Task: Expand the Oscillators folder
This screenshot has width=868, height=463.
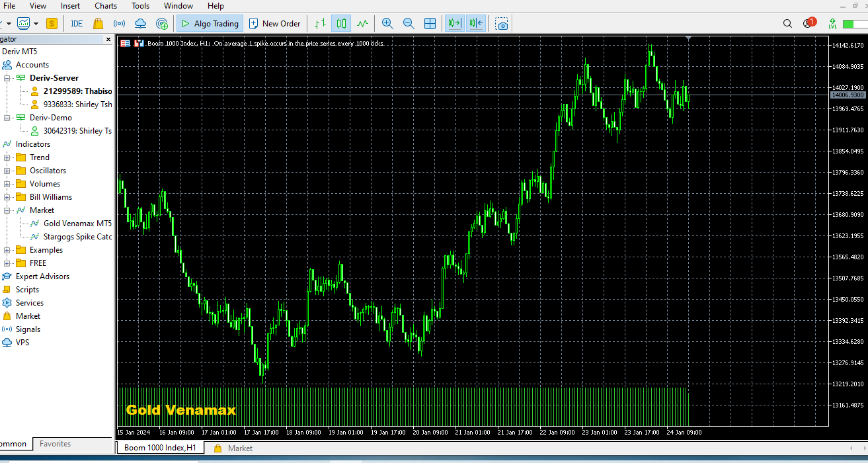Action: pyautogui.click(x=7, y=171)
